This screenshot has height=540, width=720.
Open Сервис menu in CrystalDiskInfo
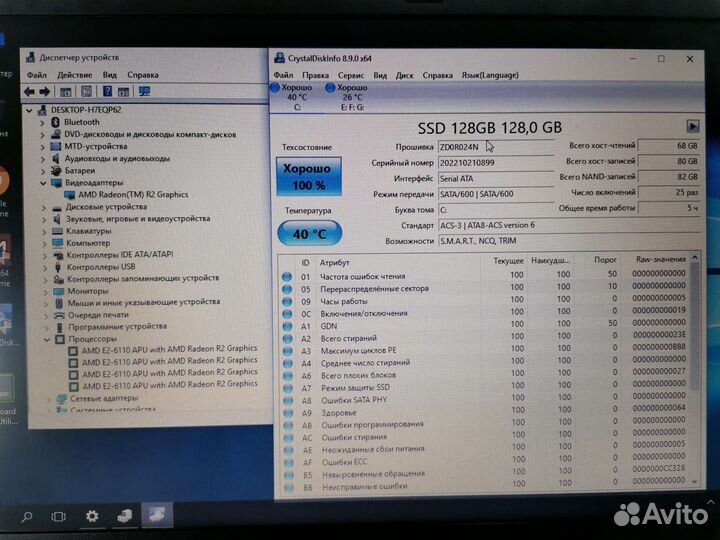point(351,75)
